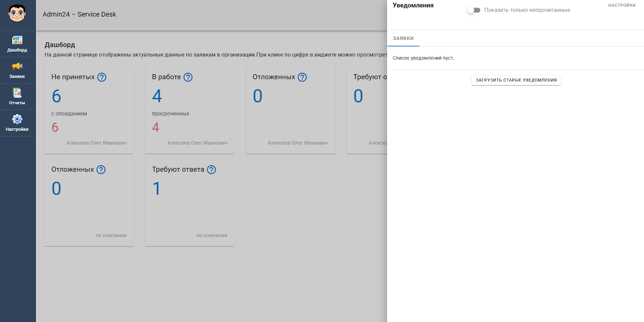Viewport: 644px width, 322px height.
Task: Click the red 4 under просроченных
Action: tap(156, 127)
